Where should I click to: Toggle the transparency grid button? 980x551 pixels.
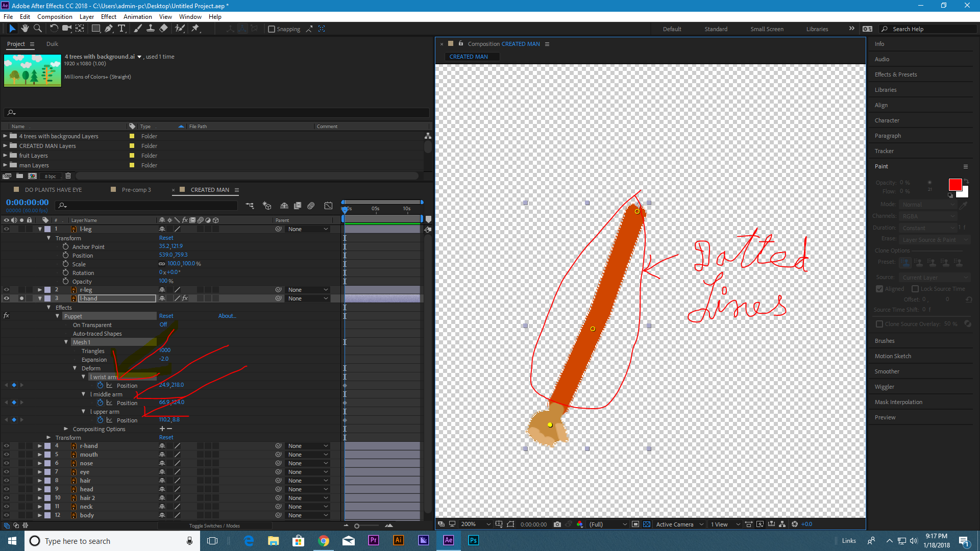[647, 524]
